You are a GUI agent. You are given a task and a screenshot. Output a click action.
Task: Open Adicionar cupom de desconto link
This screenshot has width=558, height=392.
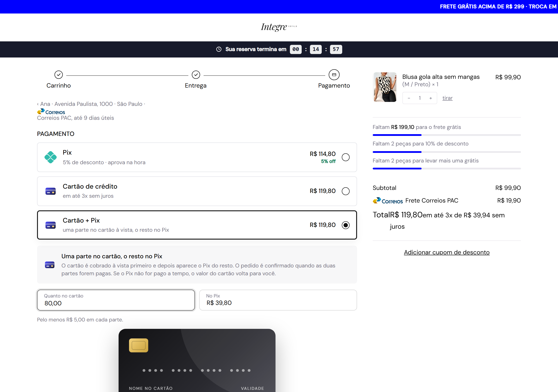(447, 252)
